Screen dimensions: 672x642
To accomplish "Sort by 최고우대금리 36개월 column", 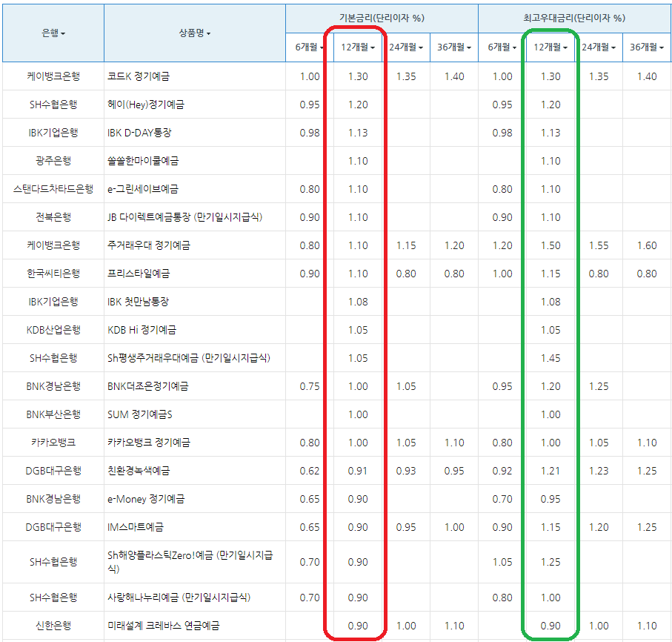I will click(647, 47).
